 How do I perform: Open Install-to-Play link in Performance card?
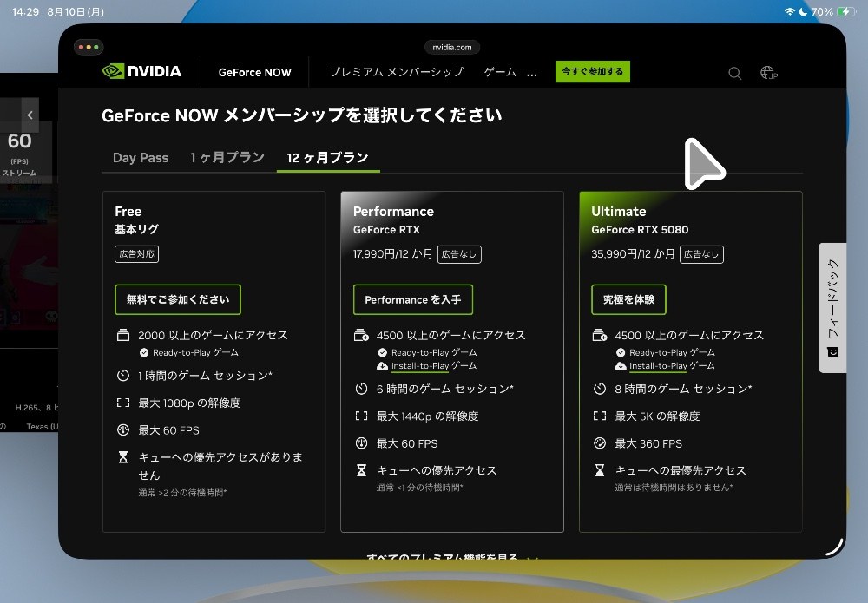(x=420, y=365)
